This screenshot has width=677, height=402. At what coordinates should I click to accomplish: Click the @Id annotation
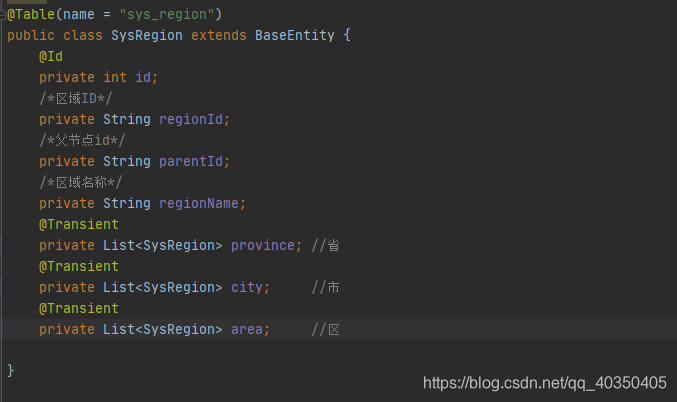51,57
